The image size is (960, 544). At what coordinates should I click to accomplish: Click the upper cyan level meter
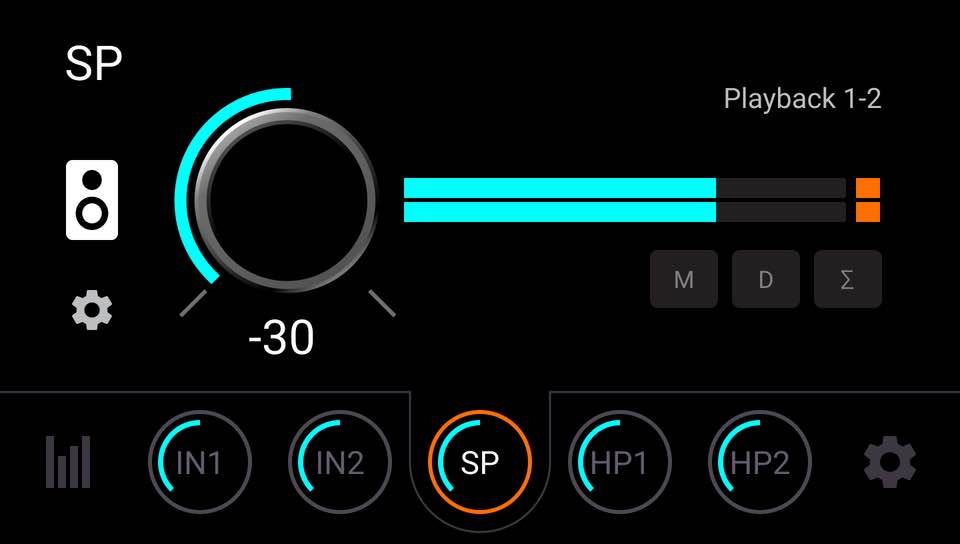click(x=624, y=188)
